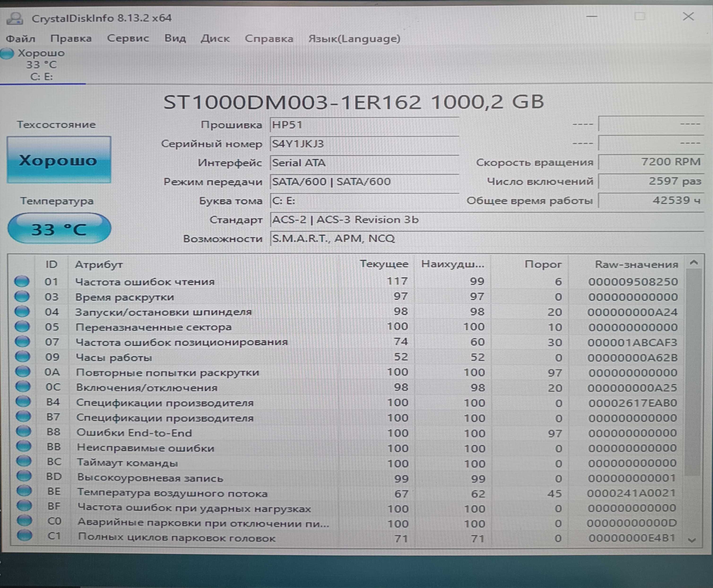Viewport: 713px width, 588px height.
Task: Click the Интерфейс field Serial ATA
Action: pyautogui.click(x=364, y=163)
